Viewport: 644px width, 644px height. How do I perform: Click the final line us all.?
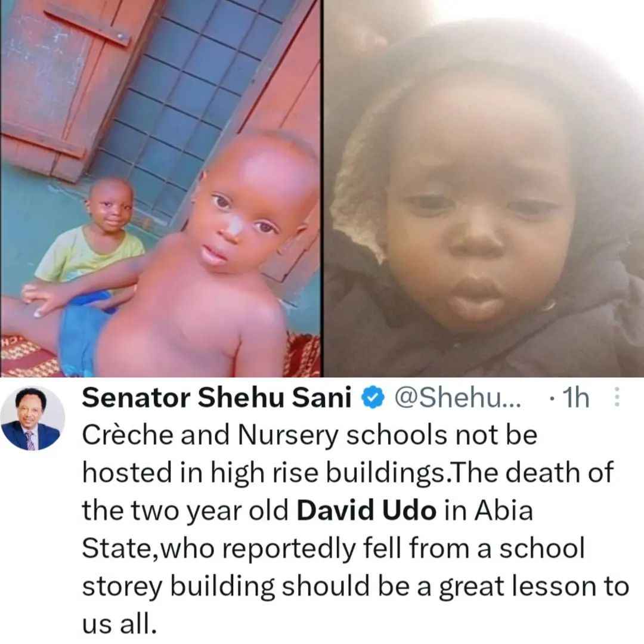coord(119,624)
